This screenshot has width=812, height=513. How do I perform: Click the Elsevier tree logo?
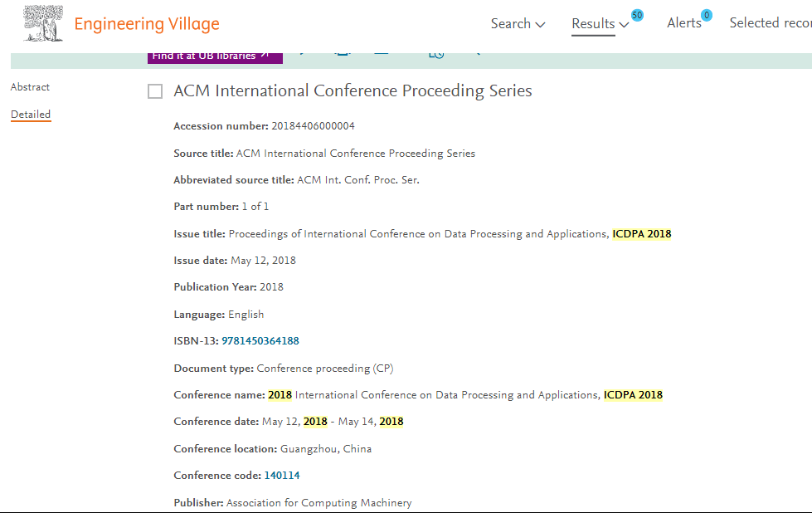pyautogui.click(x=43, y=23)
